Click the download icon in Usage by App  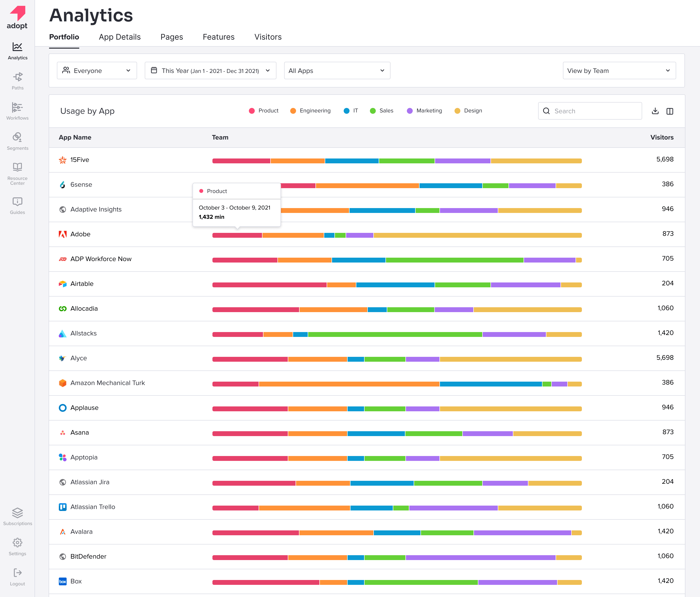pos(655,111)
